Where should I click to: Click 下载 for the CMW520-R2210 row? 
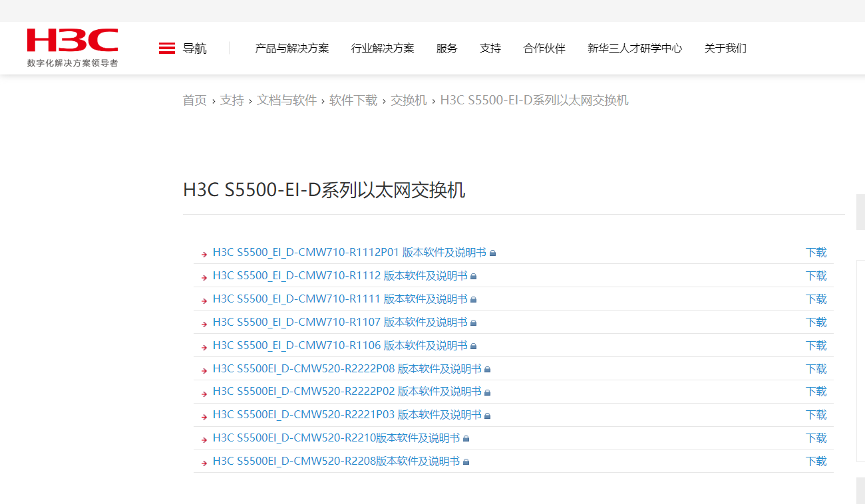(816, 438)
